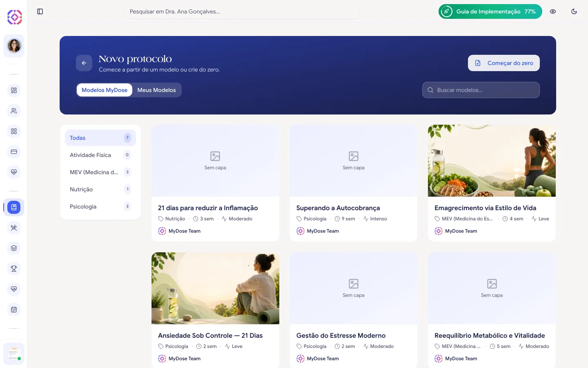Switch to Modelos MyDose tab
Image resolution: width=588 pixels, height=368 pixels.
tap(105, 90)
